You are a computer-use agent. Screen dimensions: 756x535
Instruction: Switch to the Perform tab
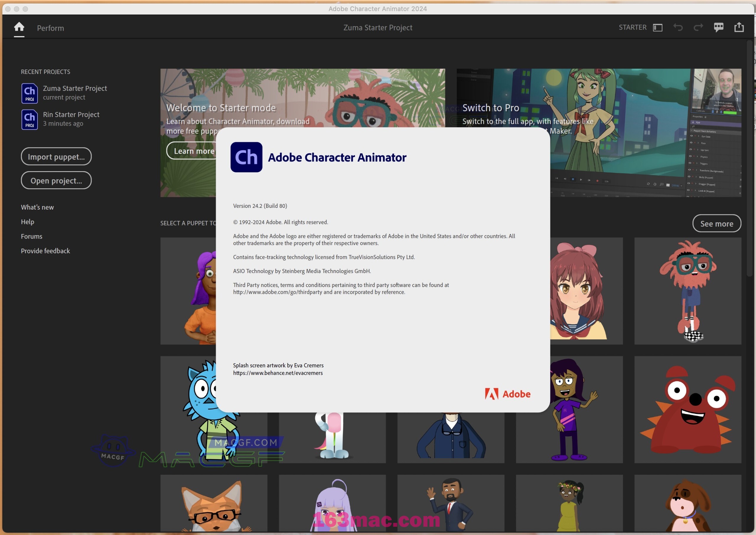(50, 28)
